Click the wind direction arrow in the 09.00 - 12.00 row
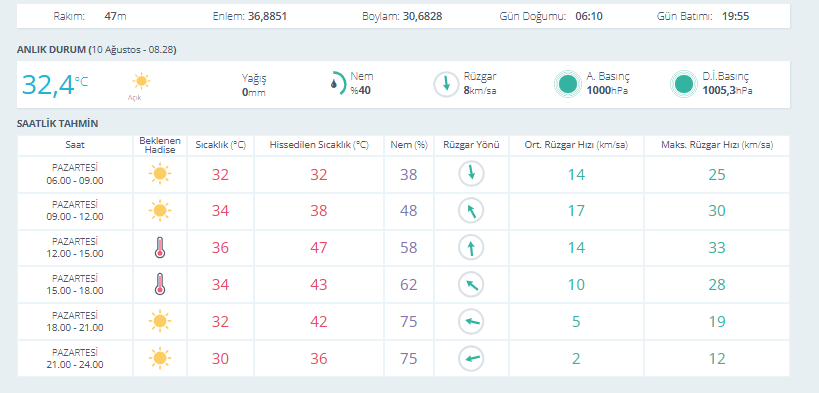 pyautogui.click(x=472, y=211)
